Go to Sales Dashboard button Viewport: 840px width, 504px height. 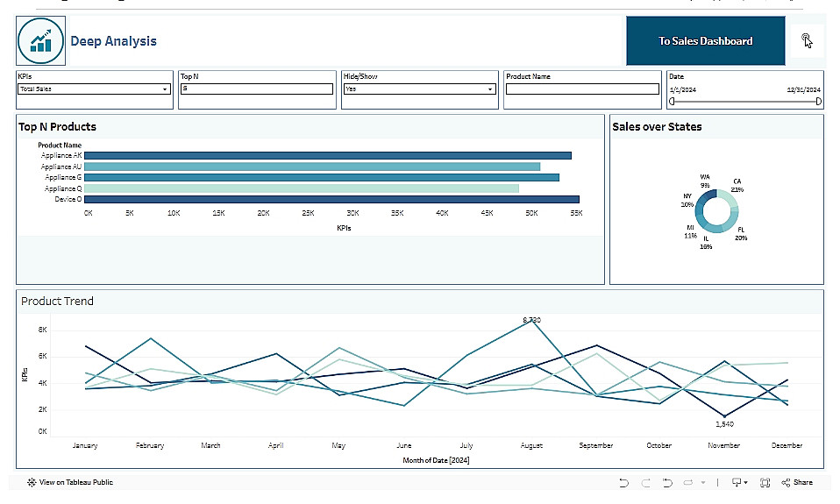point(706,40)
